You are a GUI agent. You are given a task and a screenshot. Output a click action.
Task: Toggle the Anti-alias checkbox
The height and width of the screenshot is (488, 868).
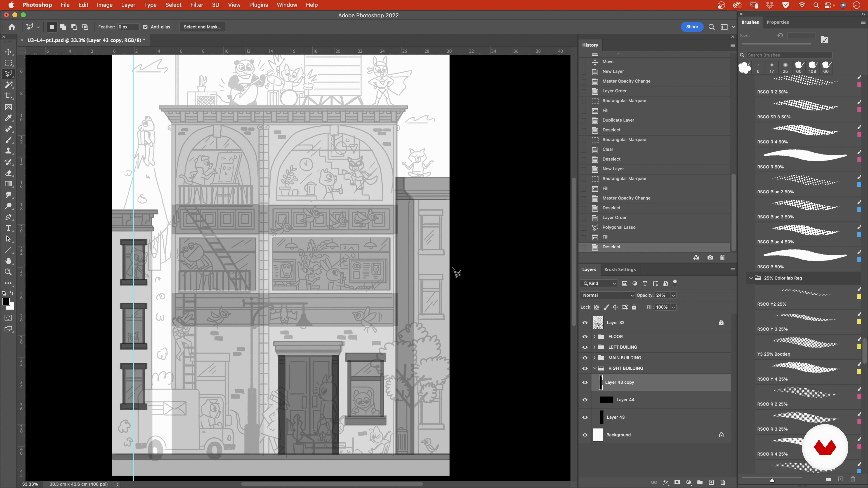coord(145,27)
